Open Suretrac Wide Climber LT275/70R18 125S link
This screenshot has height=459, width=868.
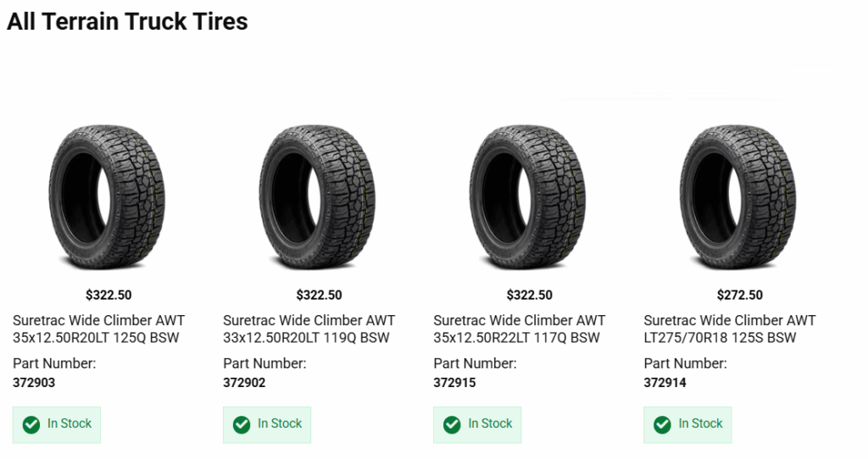729,329
